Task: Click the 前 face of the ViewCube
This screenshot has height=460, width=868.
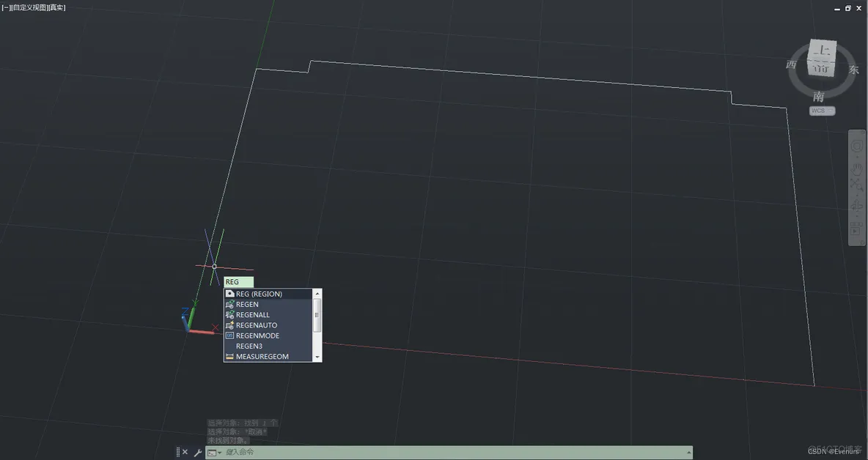Action: pos(822,68)
